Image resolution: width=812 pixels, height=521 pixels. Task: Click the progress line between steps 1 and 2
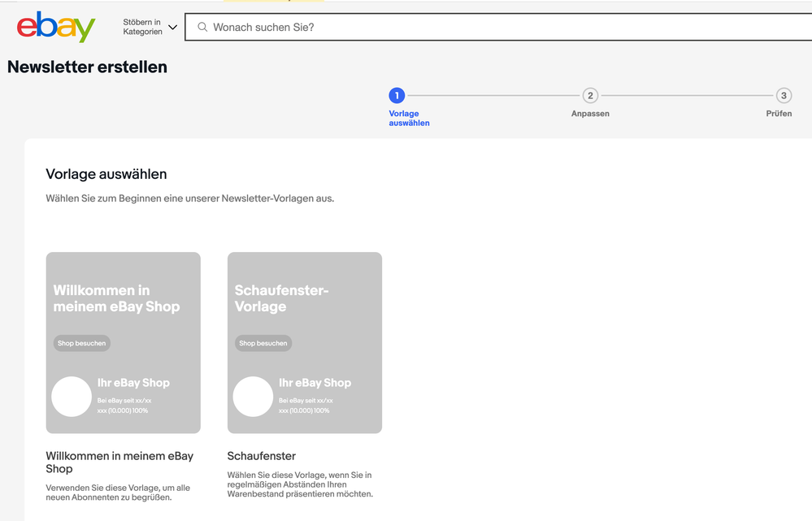493,96
